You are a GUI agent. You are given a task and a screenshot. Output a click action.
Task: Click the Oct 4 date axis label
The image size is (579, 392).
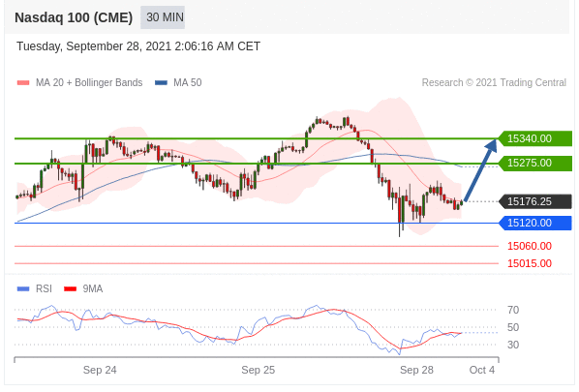tap(482, 370)
